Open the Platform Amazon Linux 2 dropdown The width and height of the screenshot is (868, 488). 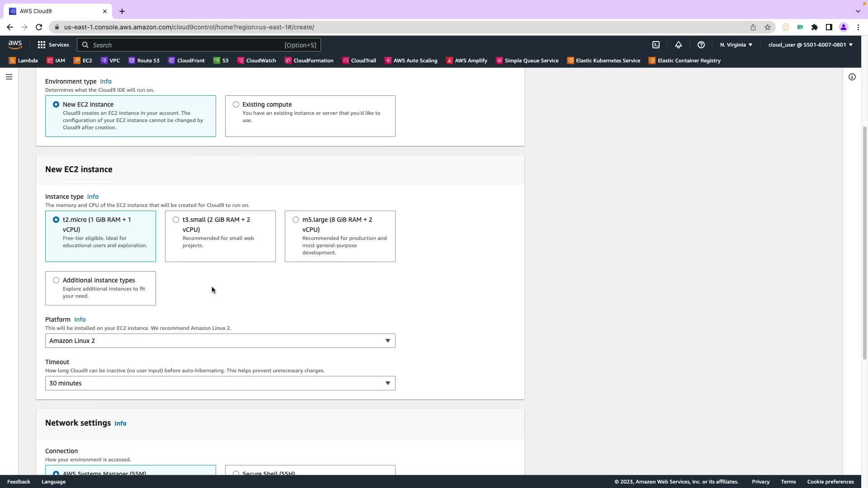click(x=220, y=341)
